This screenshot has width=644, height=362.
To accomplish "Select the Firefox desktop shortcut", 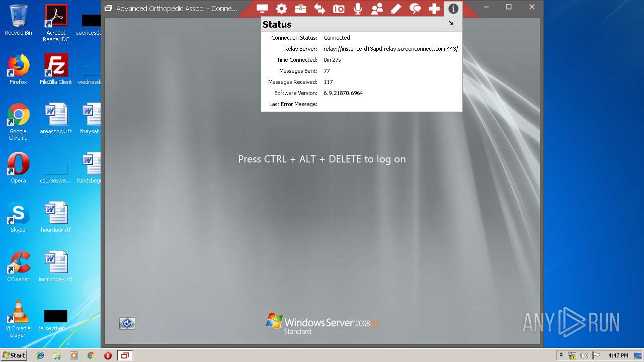I will point(18,69).
